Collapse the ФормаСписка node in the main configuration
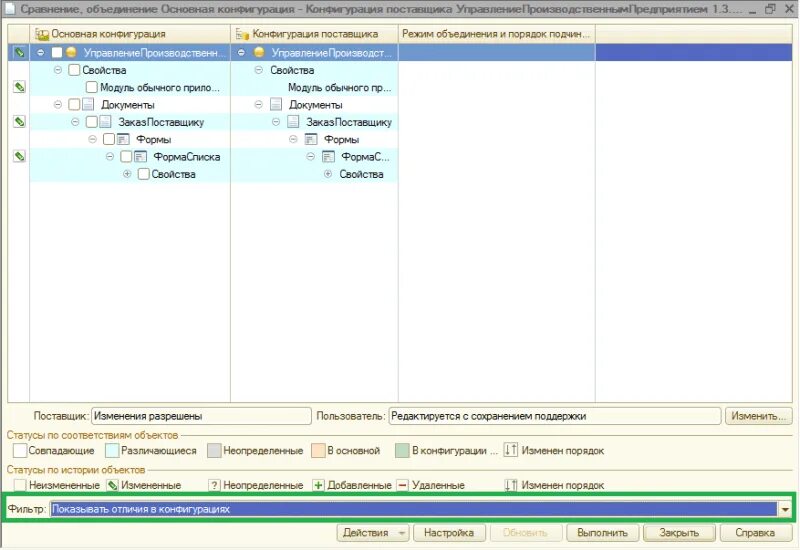 (x=110, y=157)
